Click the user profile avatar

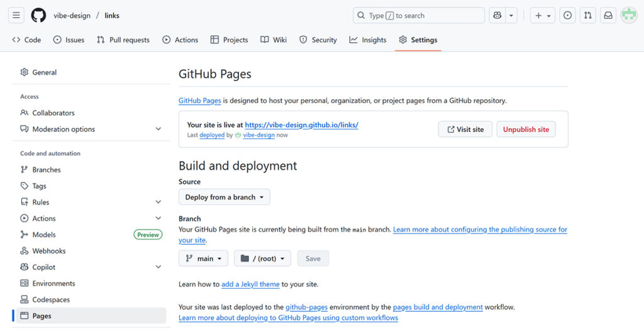point(628,15)
